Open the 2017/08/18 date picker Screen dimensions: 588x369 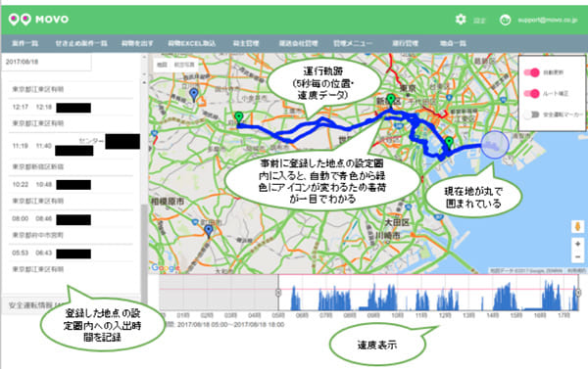pyautogui.click(x=47, y=62)
